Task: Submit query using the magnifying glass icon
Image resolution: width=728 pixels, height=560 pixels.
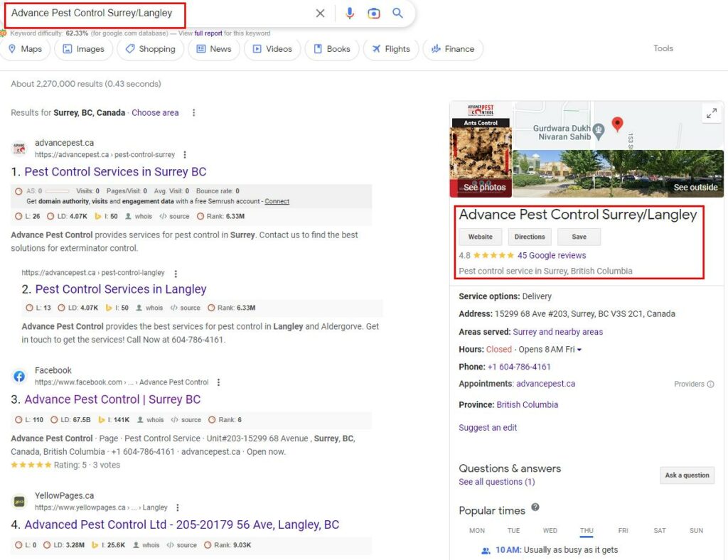Action: (398, 13)
